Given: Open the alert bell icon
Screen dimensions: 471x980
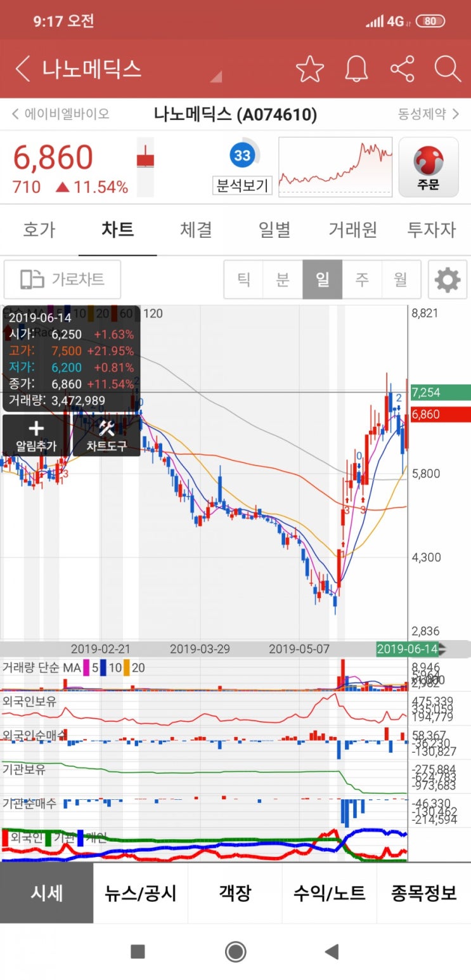Looking at the screenshot, I should (x=356, y=69).
